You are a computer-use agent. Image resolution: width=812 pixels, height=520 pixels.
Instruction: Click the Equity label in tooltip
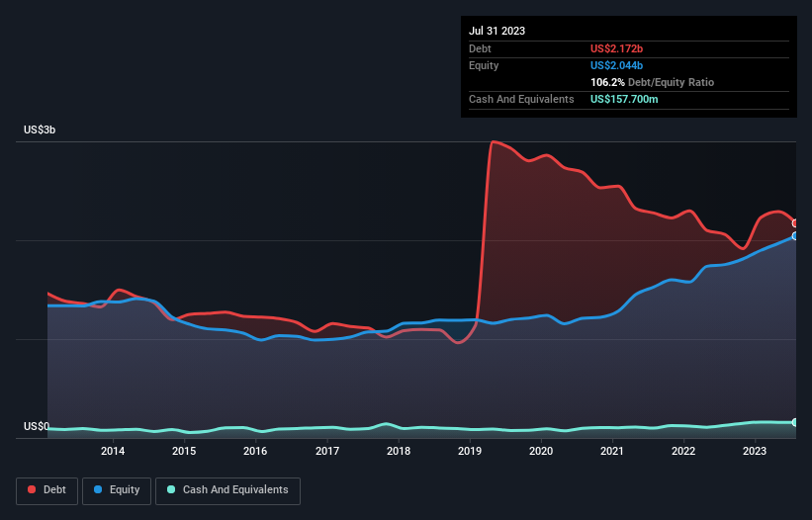coord(484,65)
